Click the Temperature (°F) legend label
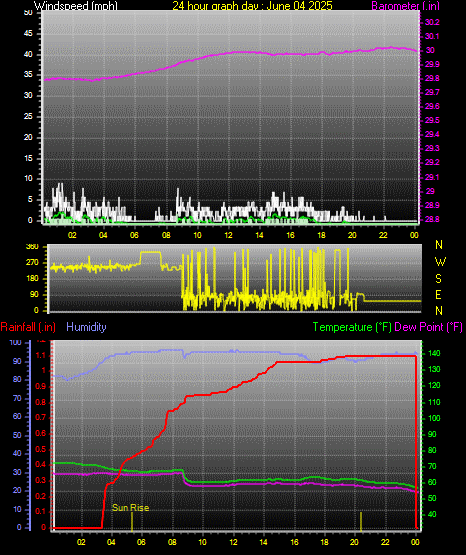466x555 pixels. (352, 327)
